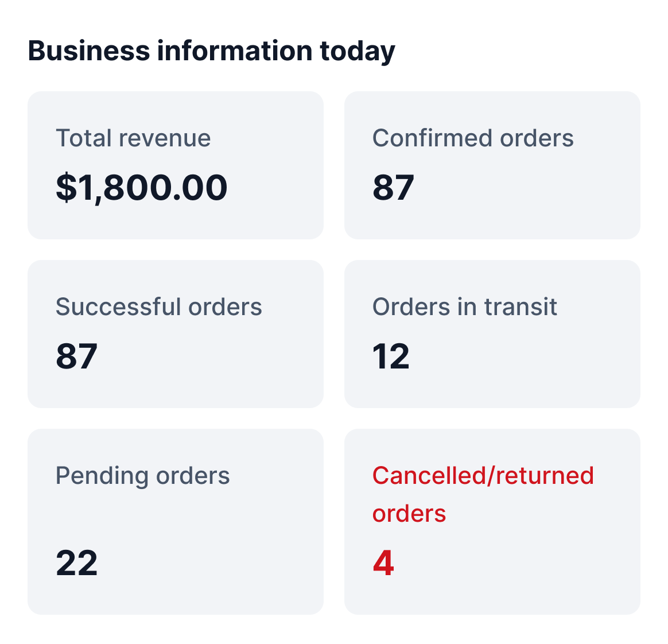Select the $1,800.00 revenue amount
Screen dimensions: 668x644
click(x=141, y=188)
